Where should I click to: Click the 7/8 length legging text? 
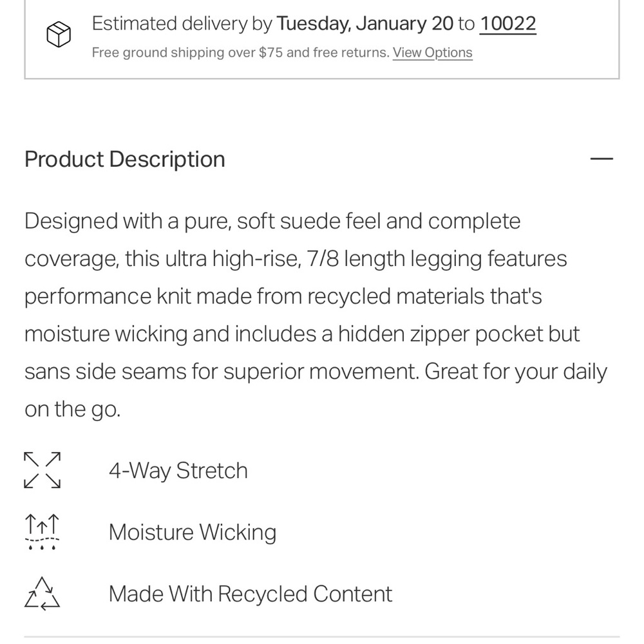413,259
